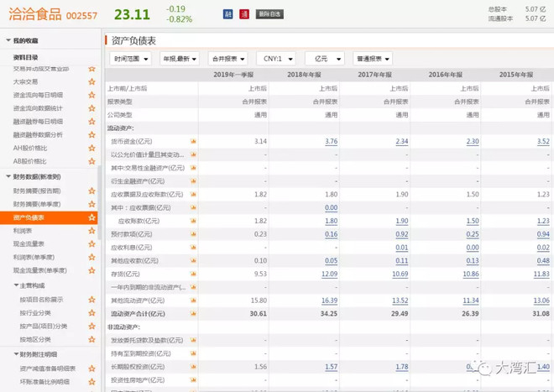This screenshot has width=554, height=392.
Task: Click the star beside AB股价格比
Action: tap(91, 161)
